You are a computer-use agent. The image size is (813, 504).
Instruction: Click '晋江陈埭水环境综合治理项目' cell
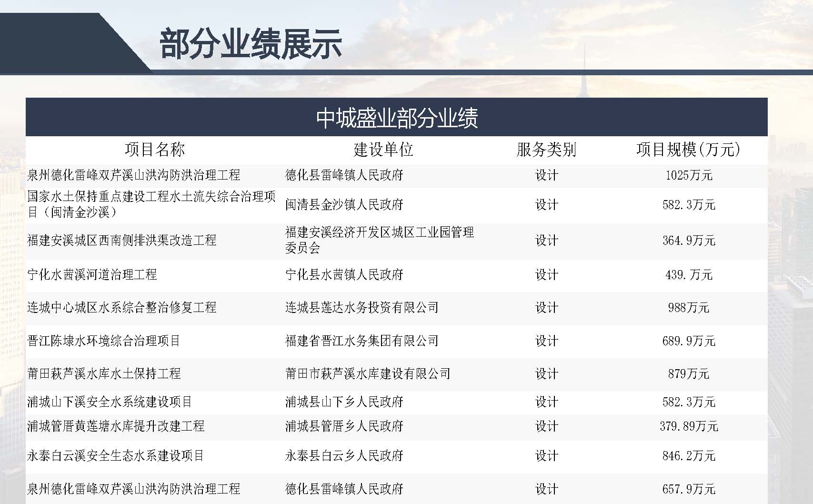click(x=104, y=341)
